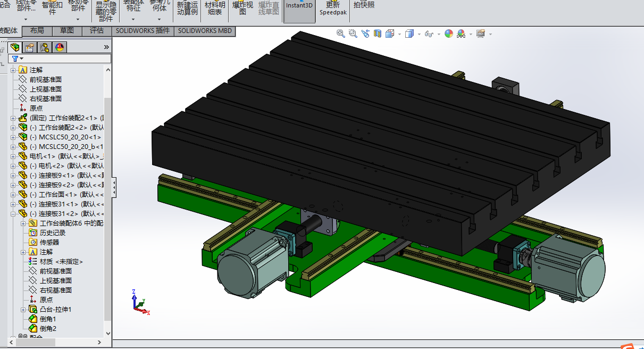The width and height of the screenshot is (644, 349).
Task: Open Apply Scene dropdown arrow
Action: point(471,34)
